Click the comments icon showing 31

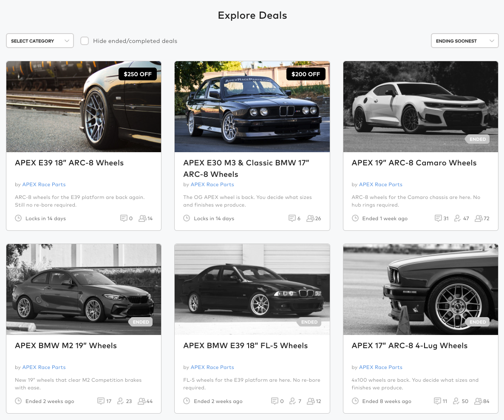438,219
